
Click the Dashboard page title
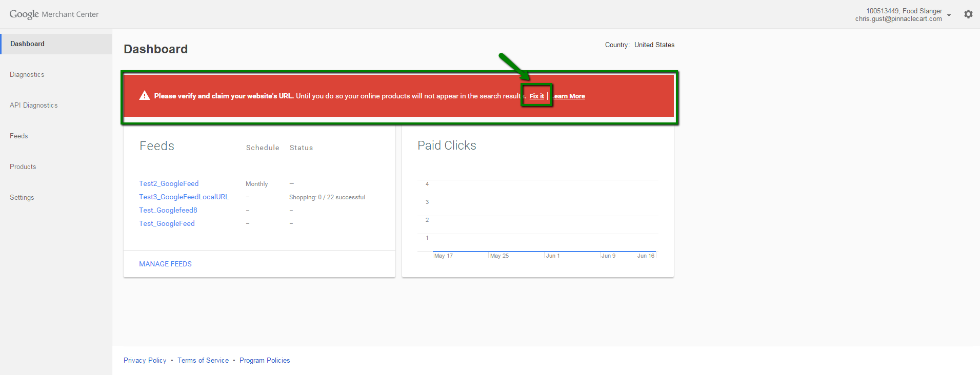[156, 49]
